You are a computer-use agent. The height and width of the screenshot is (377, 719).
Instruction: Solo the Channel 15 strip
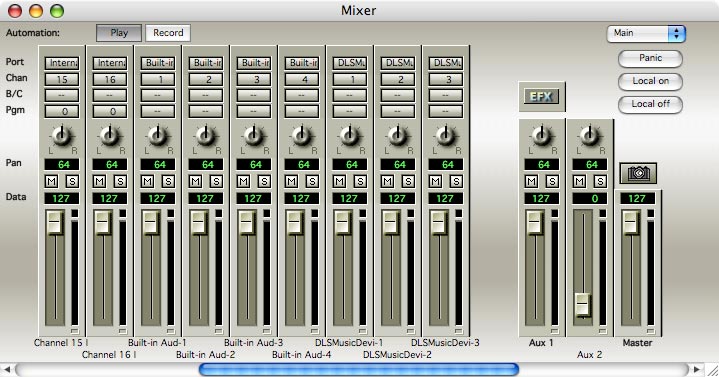72,181
